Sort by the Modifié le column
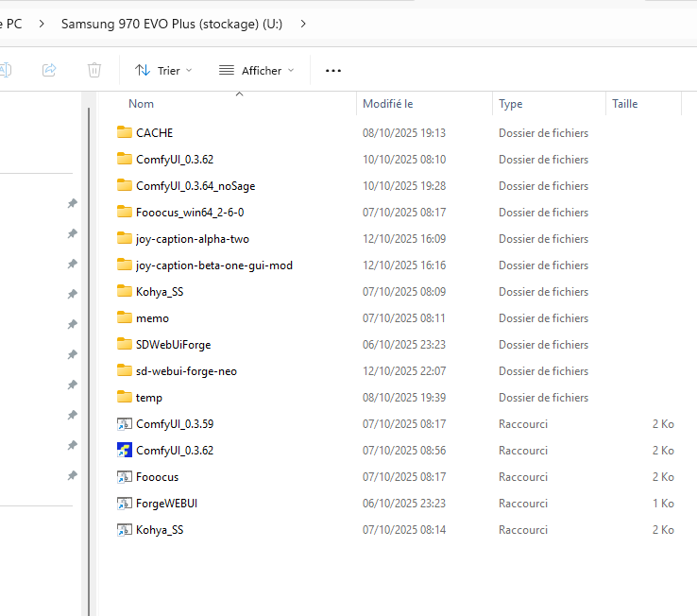 (x=388, y=104)
